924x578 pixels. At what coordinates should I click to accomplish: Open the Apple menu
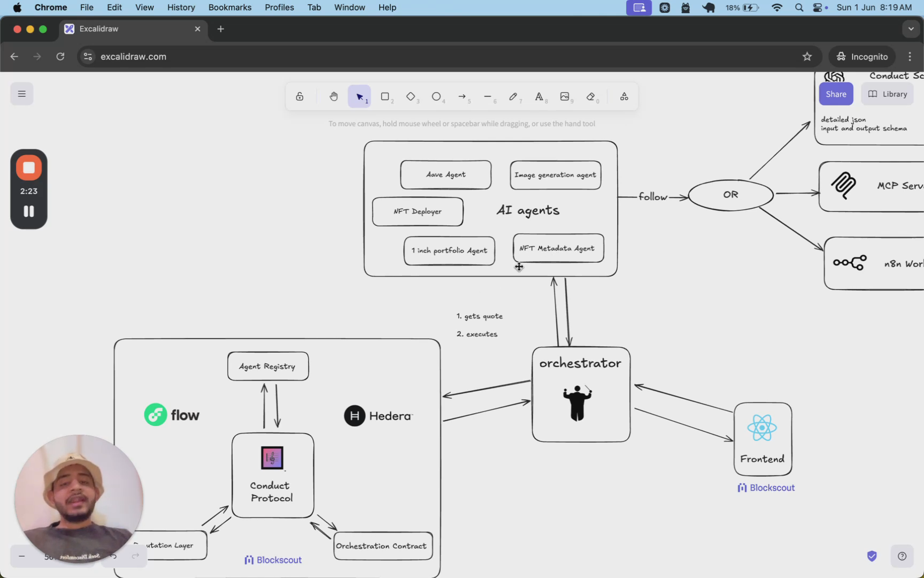click(x=17, y=7)
